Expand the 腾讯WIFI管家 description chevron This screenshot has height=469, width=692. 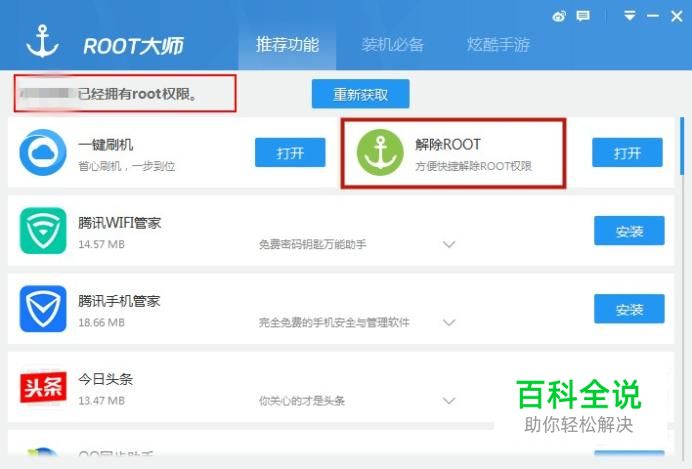point(449,244)
